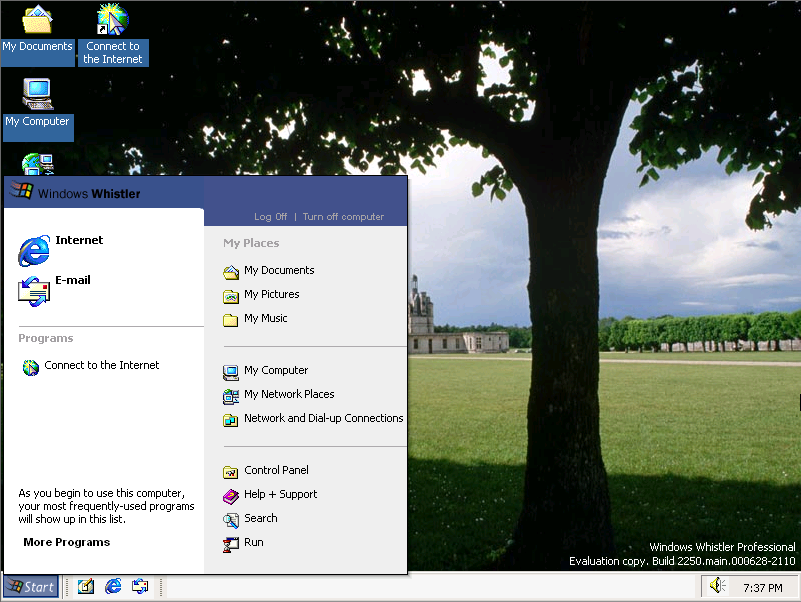
Task: Click the Help + Support book icon
Action: 231,496
